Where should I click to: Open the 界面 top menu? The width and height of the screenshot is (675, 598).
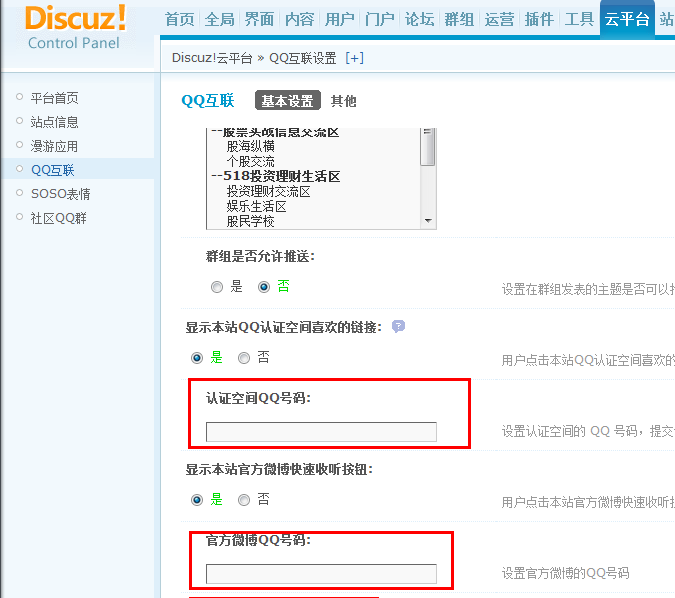tap(259, 19)
